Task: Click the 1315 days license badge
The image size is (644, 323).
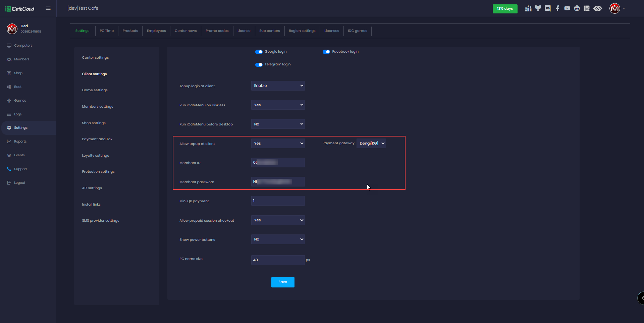Action: 505,9
